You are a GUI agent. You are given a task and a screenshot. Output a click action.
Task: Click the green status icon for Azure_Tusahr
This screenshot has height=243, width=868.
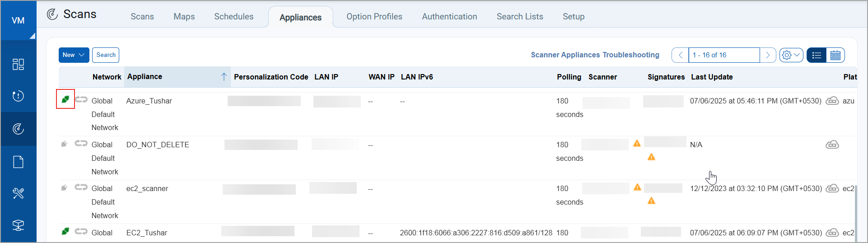(65, 99)
